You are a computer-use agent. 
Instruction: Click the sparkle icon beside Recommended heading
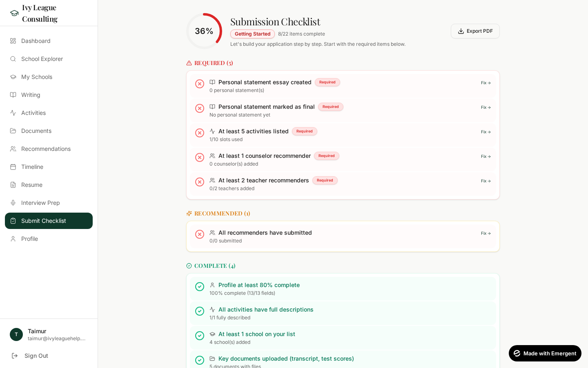coord(189,213)
